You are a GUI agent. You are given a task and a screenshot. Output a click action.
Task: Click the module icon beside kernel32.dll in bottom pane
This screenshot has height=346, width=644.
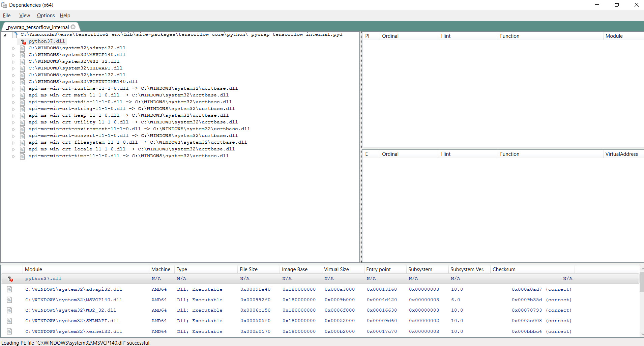9,331
